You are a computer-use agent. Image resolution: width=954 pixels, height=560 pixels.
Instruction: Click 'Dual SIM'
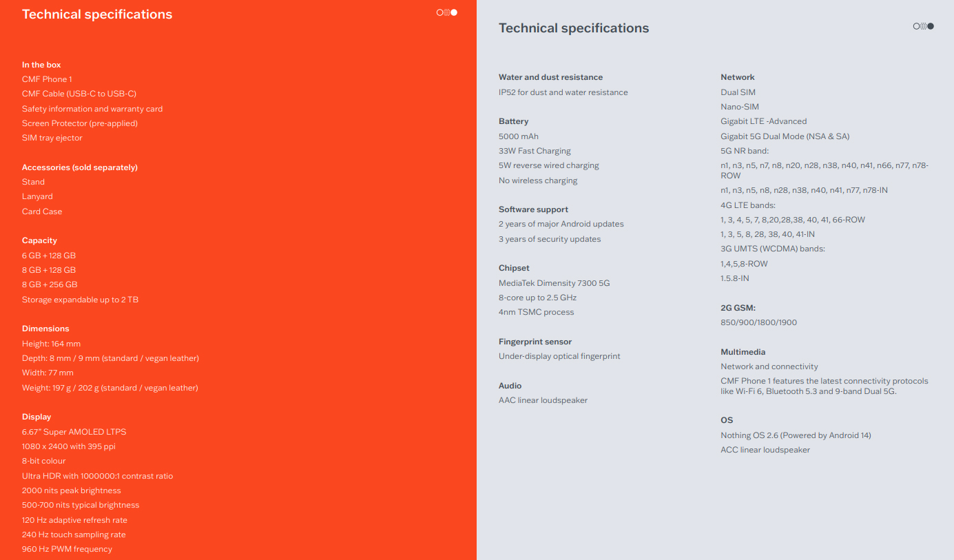click(738, 92)
